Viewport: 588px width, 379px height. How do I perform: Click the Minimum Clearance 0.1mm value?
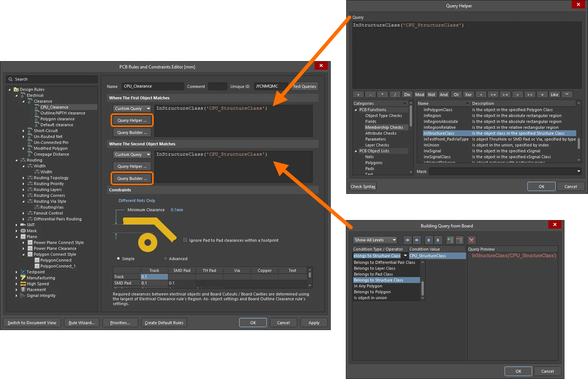pos(177,210)
